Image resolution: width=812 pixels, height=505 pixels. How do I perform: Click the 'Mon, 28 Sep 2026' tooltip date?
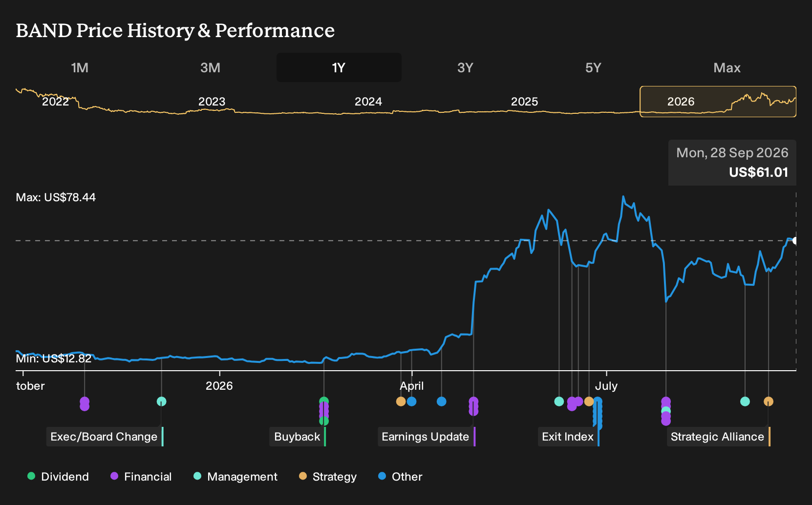click(x=732, y=153)
